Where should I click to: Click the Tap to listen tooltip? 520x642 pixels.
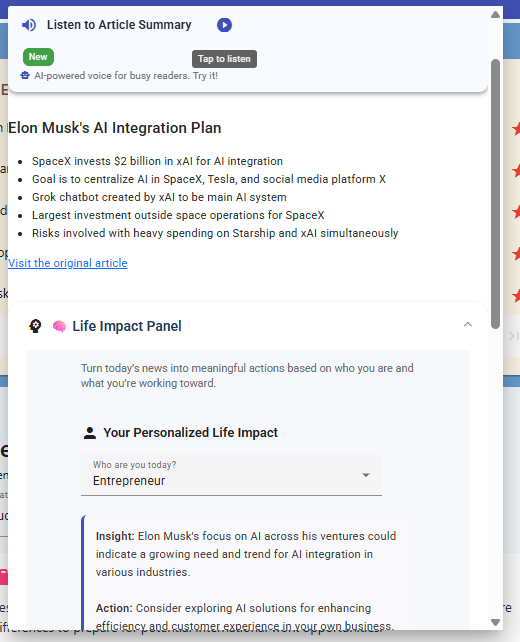point(224,59)
